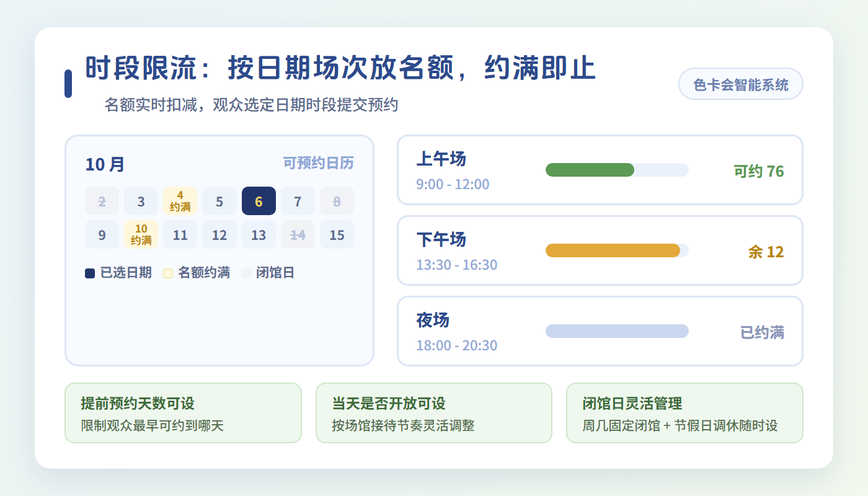
Task: Click the 下午场 session title
Action: [441, 239]
